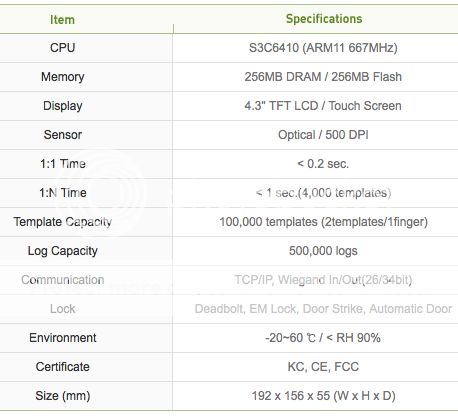Click the S3C6410 ARM11 667MHz value
The height and width of the screenshot is (419, 458).
323,48
